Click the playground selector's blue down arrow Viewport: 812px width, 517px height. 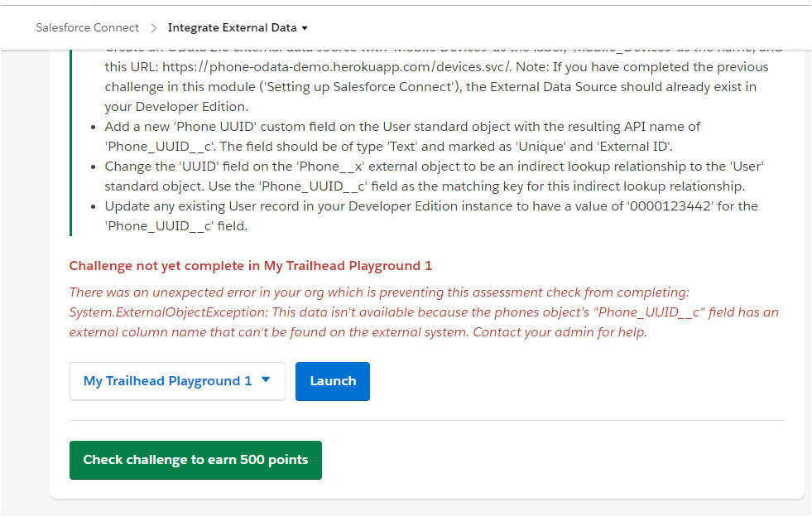[x=266, y=380]
